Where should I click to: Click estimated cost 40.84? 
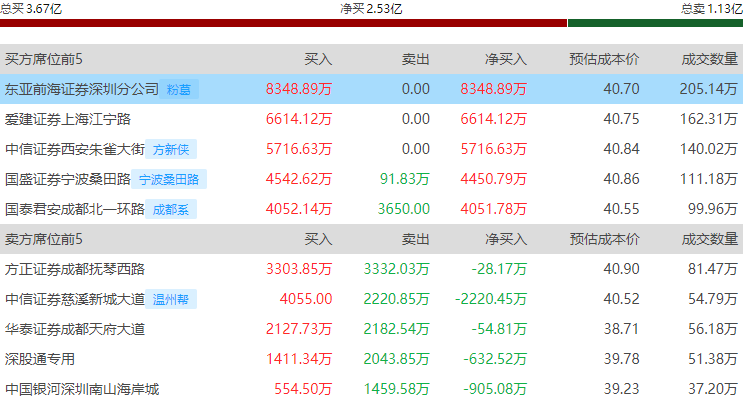[621, 149]
